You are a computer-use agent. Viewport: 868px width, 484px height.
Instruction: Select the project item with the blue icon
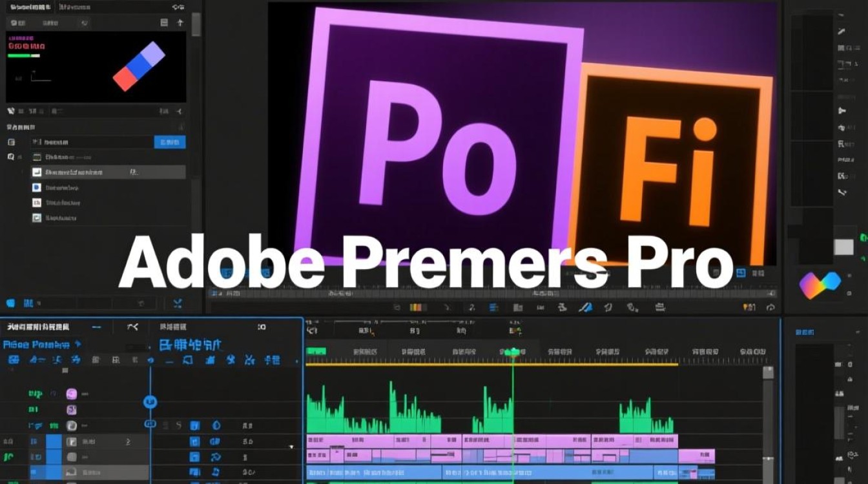click(37, 187)
